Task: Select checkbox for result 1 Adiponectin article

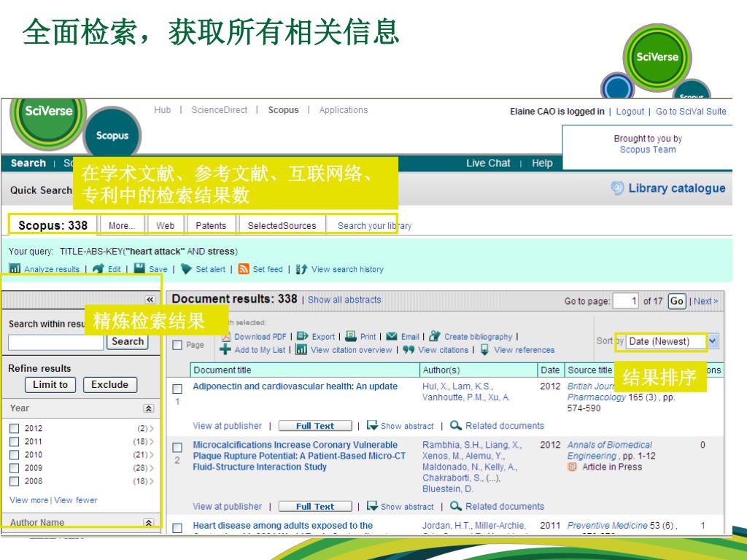Action: (x=177, y=389)
